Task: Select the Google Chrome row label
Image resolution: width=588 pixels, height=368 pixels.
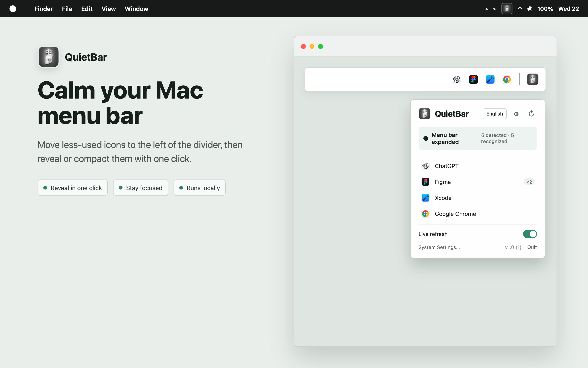Action: click(x=455, y=214)
